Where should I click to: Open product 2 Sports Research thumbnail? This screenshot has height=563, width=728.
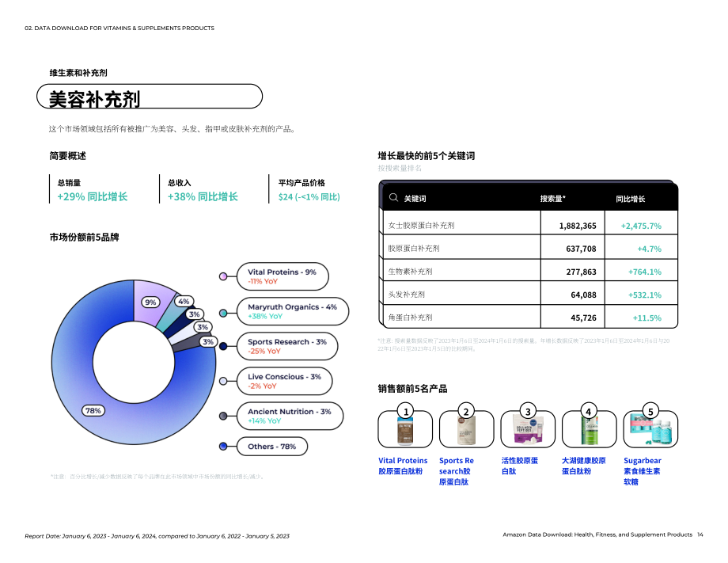tap(466, 428)
